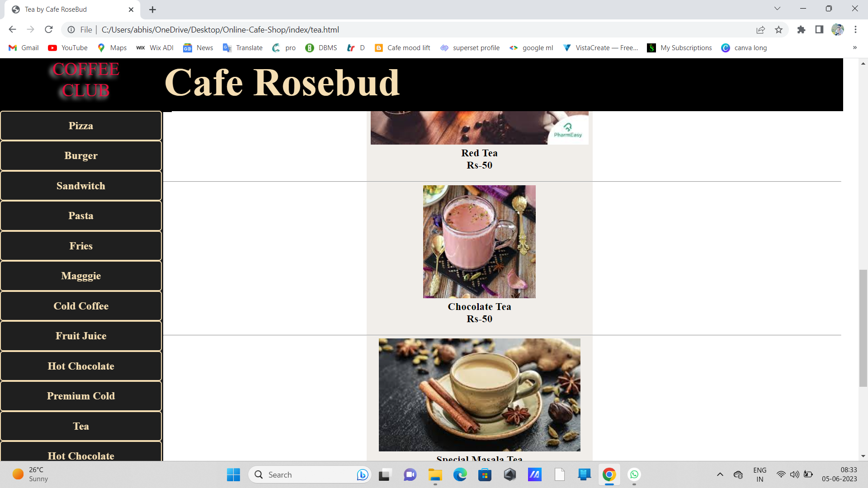
Task: Expand the bookmarks overflow chevron
Action: point(854,47)
